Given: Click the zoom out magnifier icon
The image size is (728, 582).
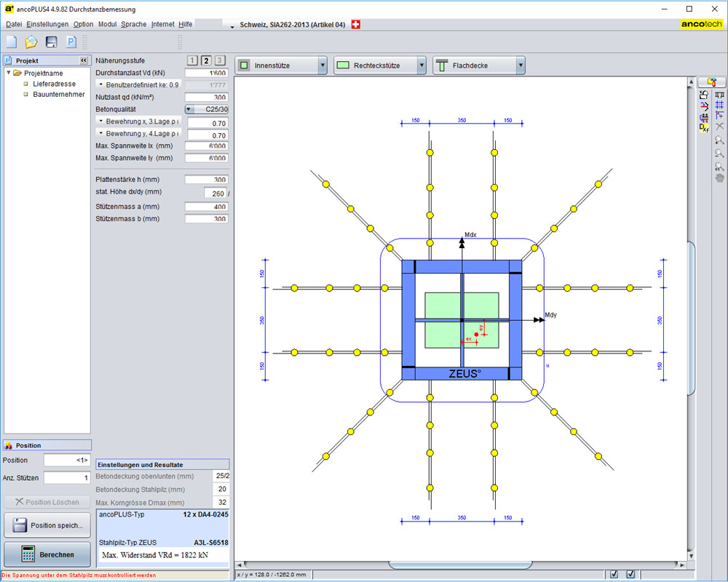Looking at the screenshot, I should pos(719,154).
